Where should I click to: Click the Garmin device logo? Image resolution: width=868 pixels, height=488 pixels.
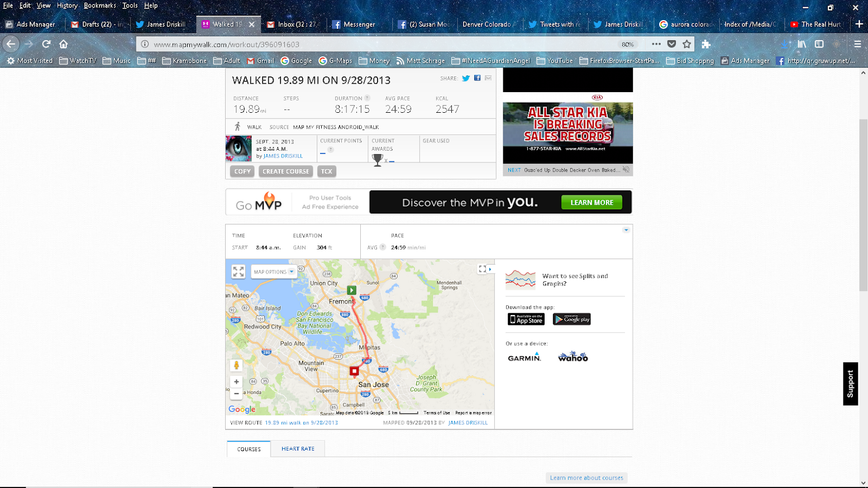pyautogui.click(x=524, y=357)
